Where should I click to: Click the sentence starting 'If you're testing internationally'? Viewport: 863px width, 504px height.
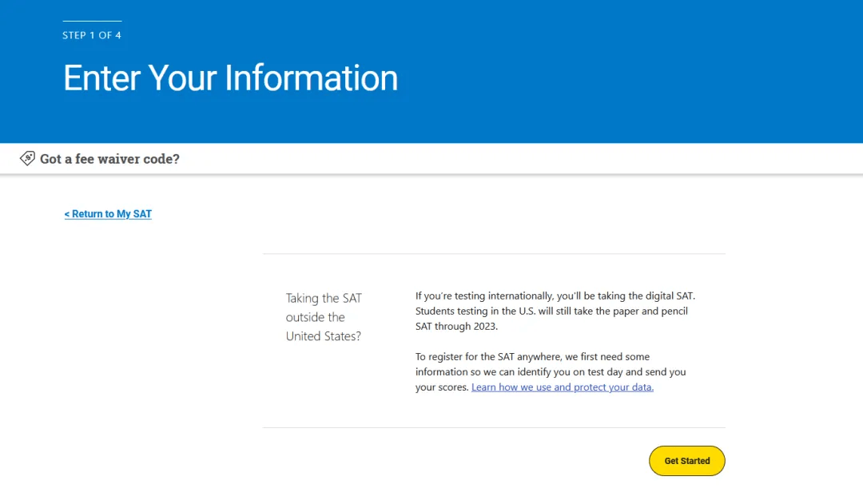click(x=555, y=296)
